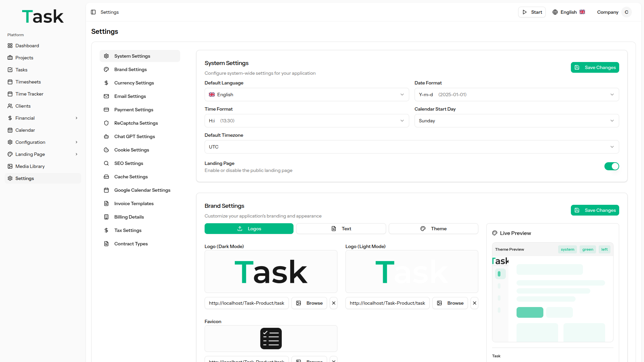
Task: Disable the Landing Page toggle
Action: pos(611,166)
